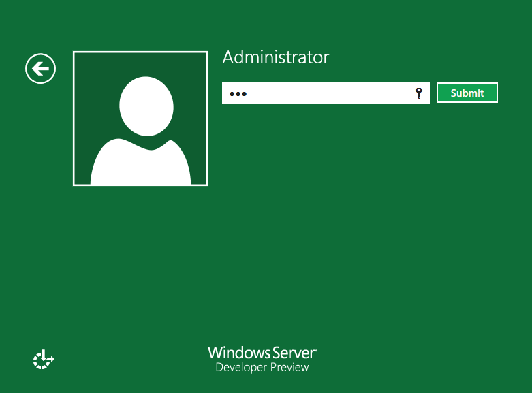Reveal password using the key glyph
Image resolution: width=532 pixels, height=393 pixels.
click(419, 93)
